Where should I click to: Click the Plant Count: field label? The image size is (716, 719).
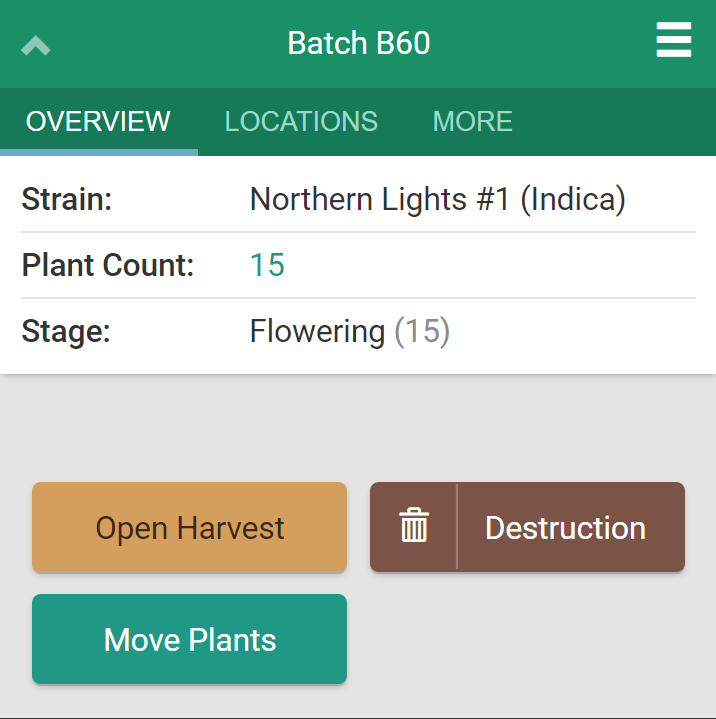coord(107,265)
